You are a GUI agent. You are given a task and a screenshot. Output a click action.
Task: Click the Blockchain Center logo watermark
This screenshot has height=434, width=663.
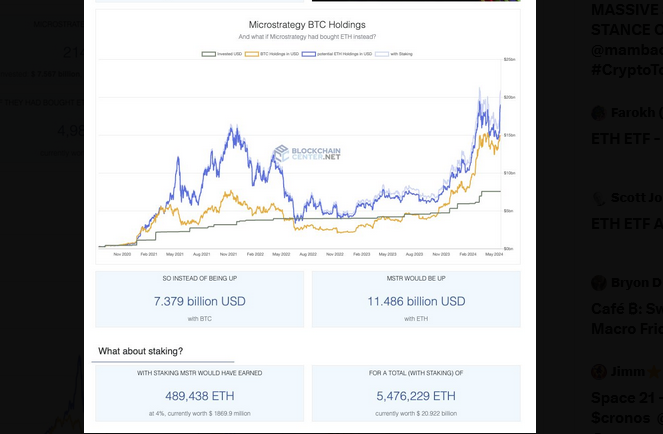click(307, 154)
